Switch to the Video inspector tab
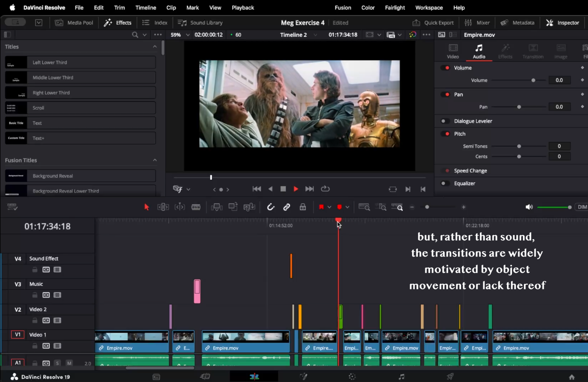588x382 pixels. [453, 51]
